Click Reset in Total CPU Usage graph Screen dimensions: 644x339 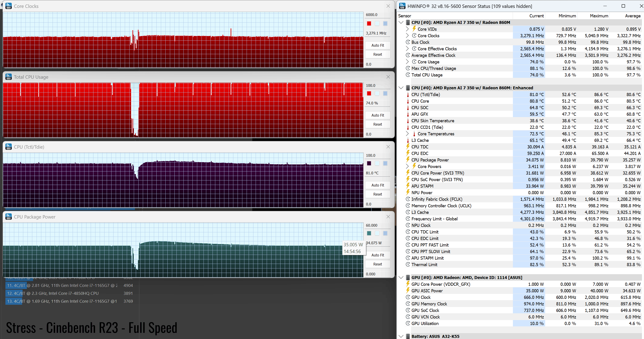[378, 124]
